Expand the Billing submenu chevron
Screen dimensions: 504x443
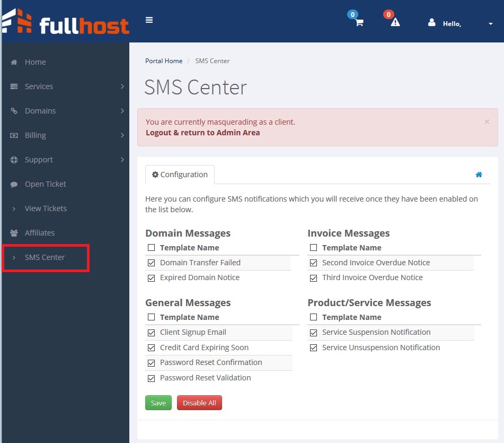(122, 135)
